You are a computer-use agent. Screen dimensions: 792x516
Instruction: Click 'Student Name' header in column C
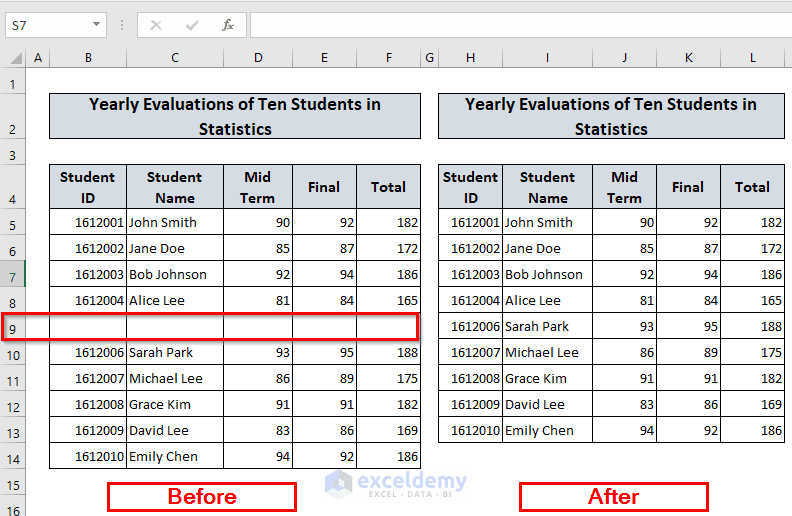tap(175, 187)
